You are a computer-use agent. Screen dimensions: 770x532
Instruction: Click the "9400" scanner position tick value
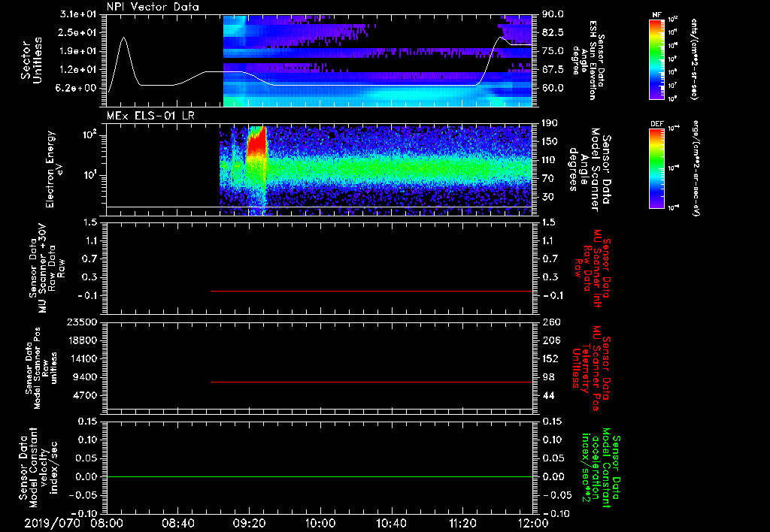(x=86, y=377)
